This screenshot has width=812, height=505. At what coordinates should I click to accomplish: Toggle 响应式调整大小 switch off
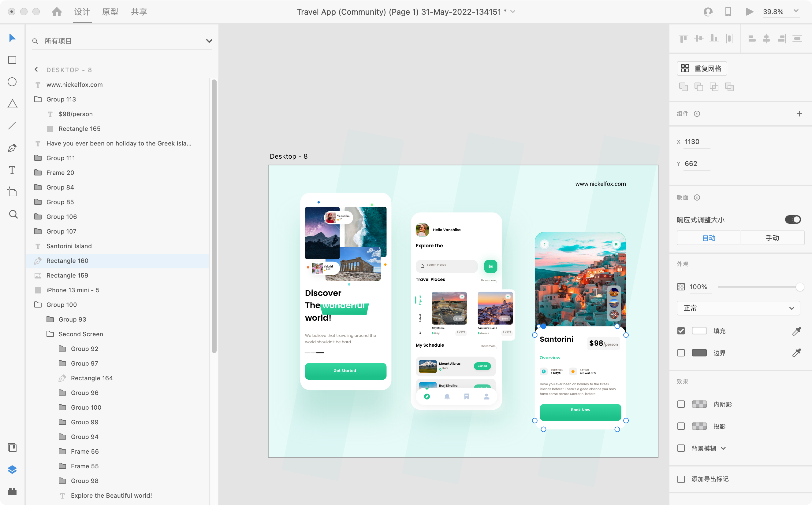(x=793, y=219)
